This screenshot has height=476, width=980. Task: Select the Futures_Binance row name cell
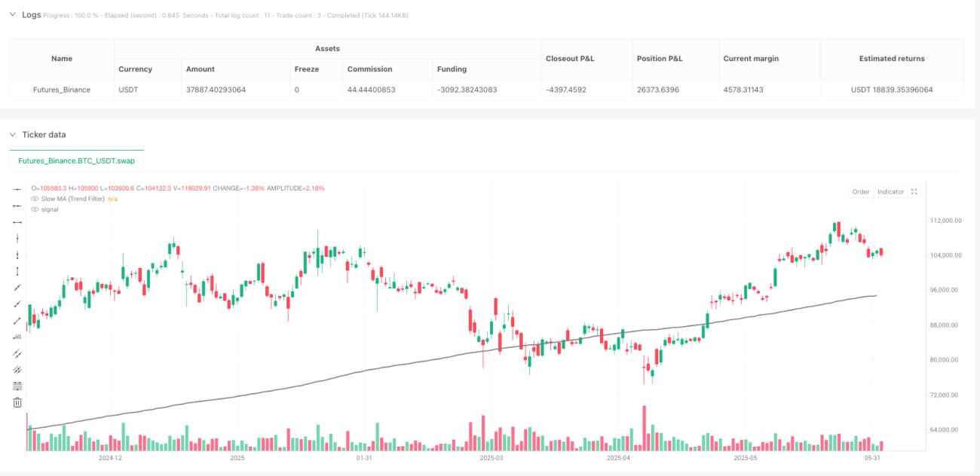pyautogui.click(x=62, y=90)
